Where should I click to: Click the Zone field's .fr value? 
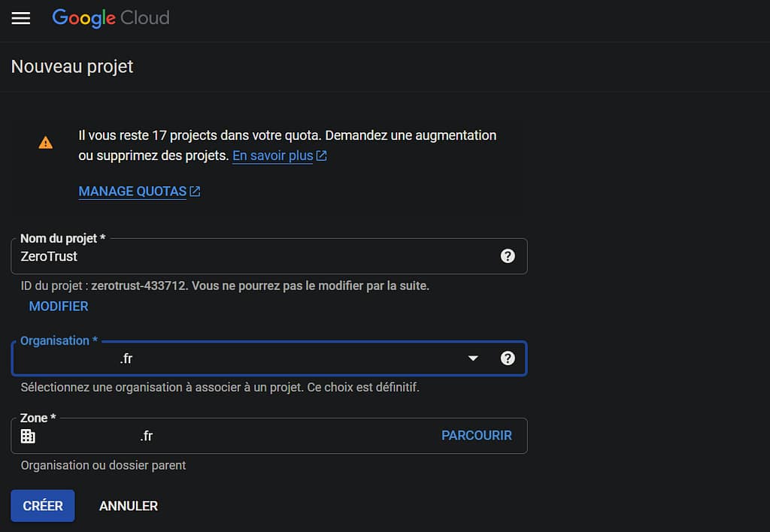coord(147,436)
